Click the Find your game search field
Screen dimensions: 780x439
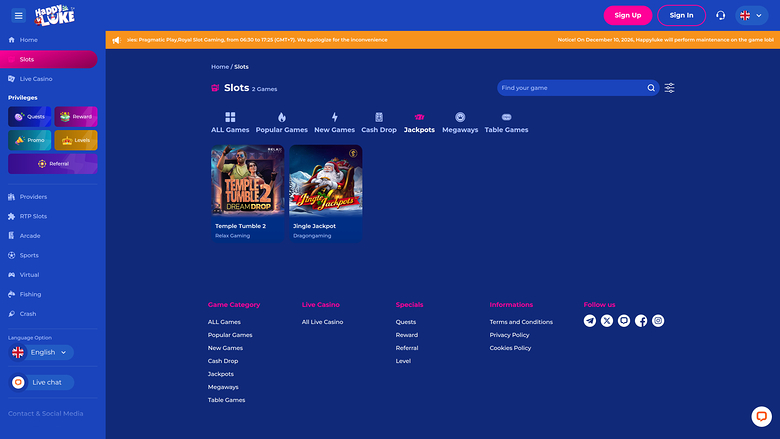tap(570, 88)
